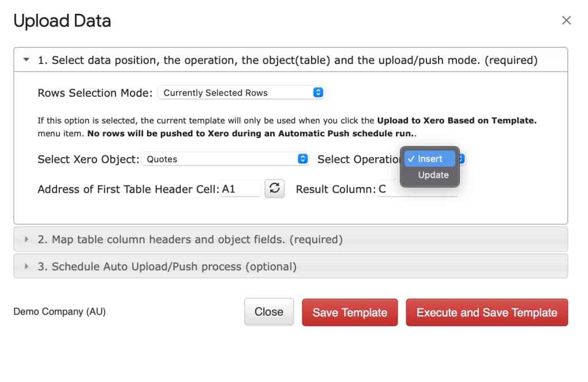588x382 pixels.
Task: Close the Upload Data dialog with X
Action: coord(566,20)
